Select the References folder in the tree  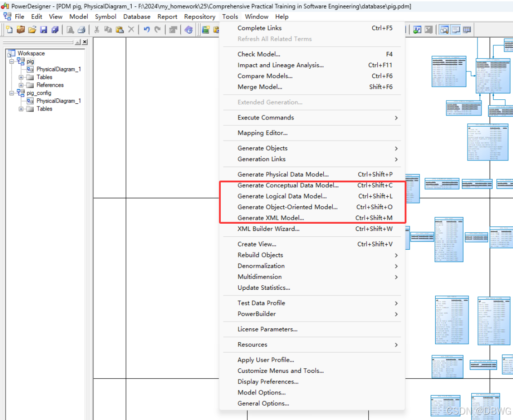point(50,85)
